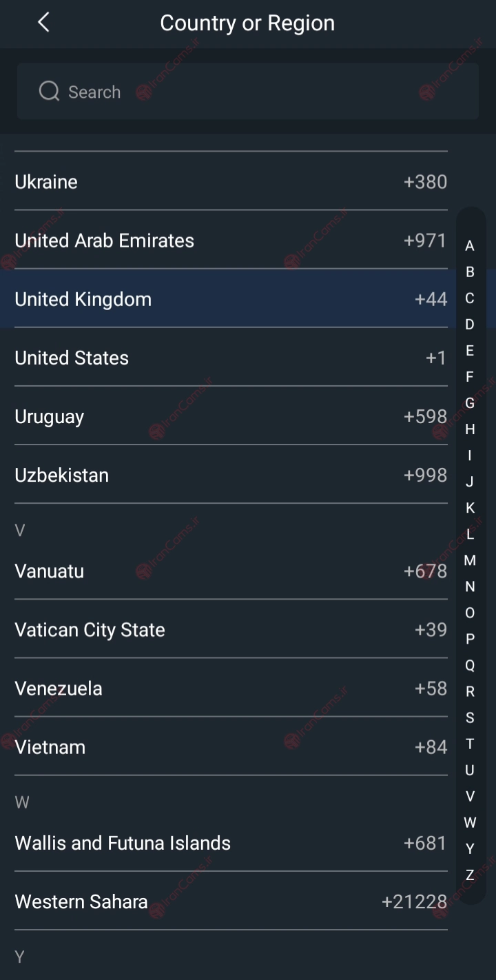Tap the search magnifier icon

point(49,91)
